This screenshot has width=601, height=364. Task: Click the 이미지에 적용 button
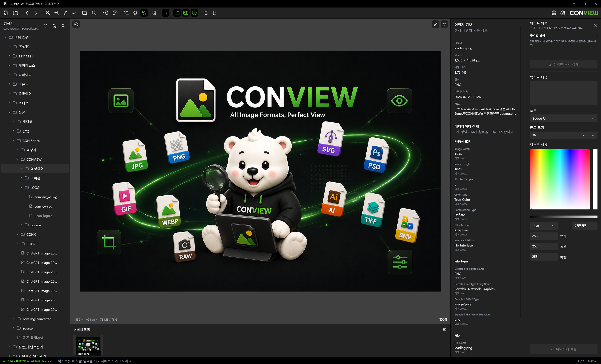click(563, 349)
